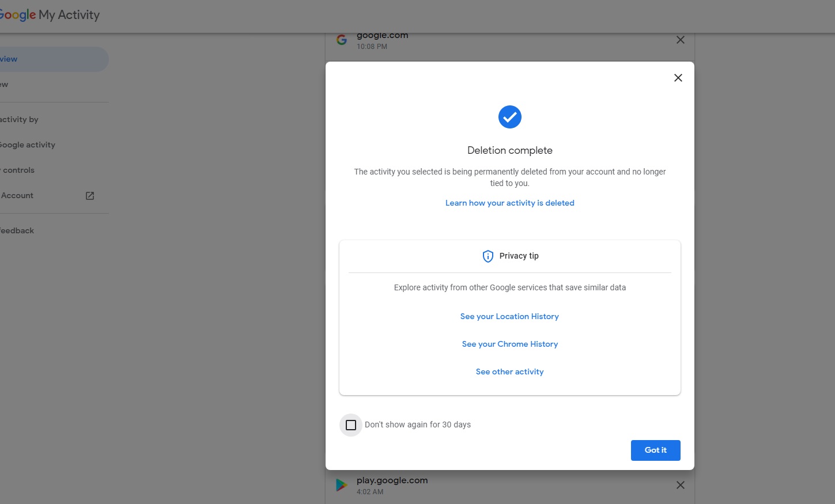Open the external link icon next to Account
This screenshot has width=835, height=504.
(x=90, y=196)
